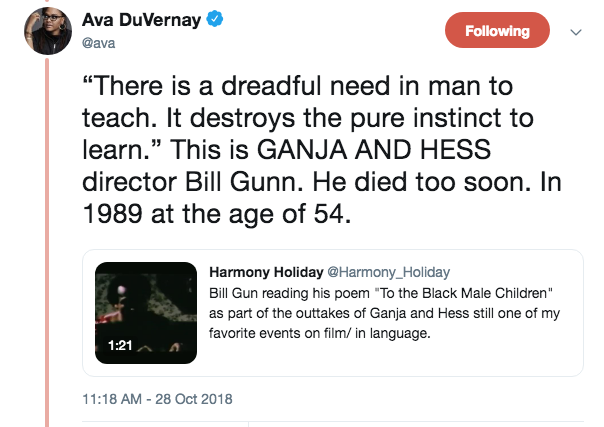Viewport: 604px width, 427px height.
Task: Toggle the red Following button
Action: [496, 31]
